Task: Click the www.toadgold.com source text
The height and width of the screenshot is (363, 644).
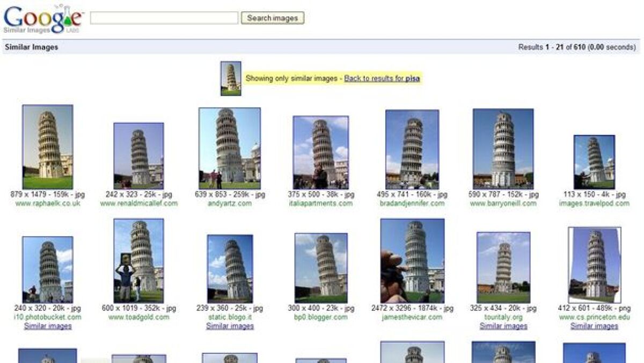Action: 138,317
